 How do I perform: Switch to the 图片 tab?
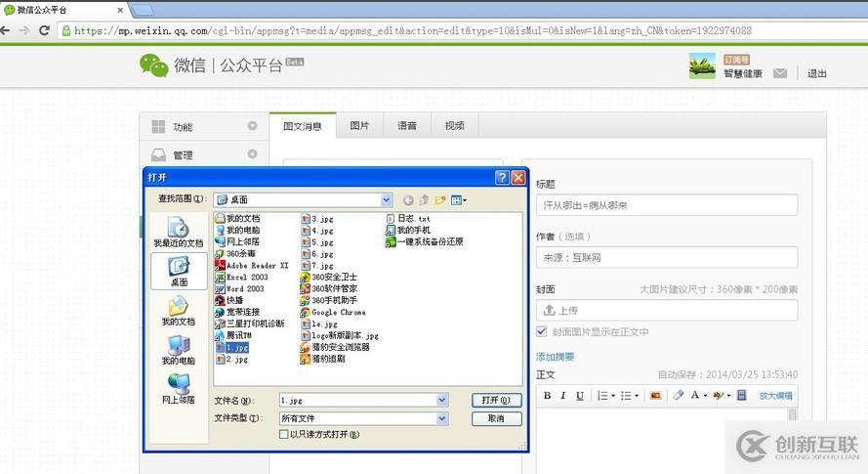[359, 126]
